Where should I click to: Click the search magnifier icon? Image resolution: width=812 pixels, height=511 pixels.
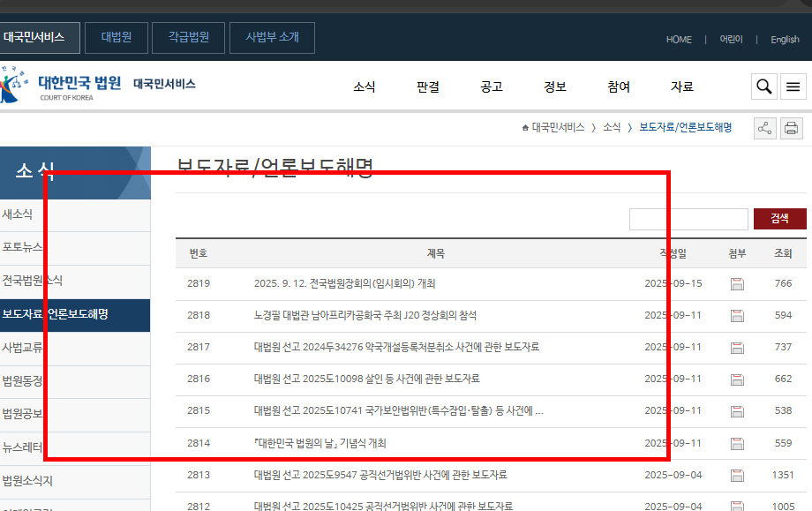763,86
